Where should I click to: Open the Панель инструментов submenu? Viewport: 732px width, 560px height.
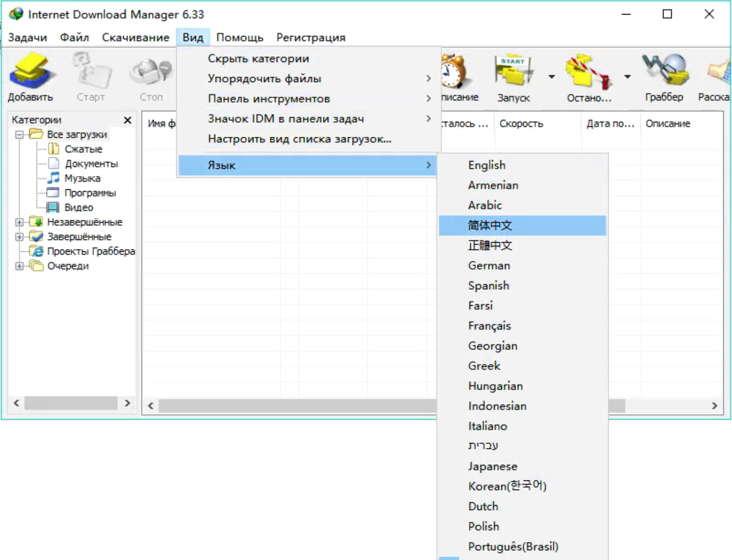point(309,99)
